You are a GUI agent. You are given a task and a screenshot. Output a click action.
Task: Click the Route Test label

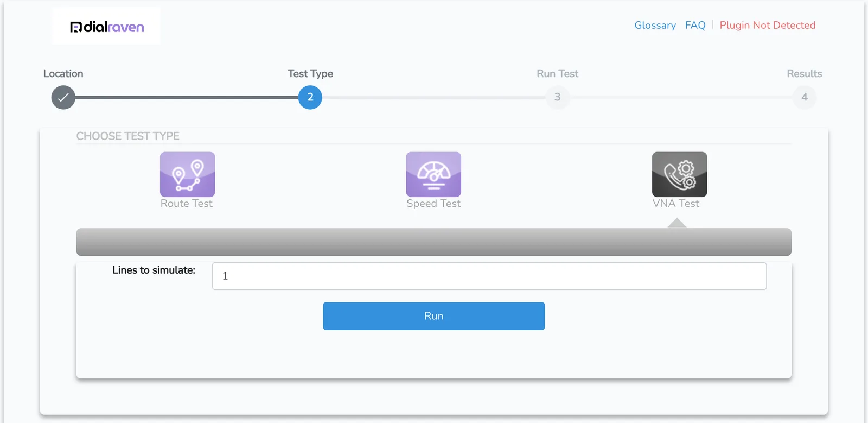[187, 203]
